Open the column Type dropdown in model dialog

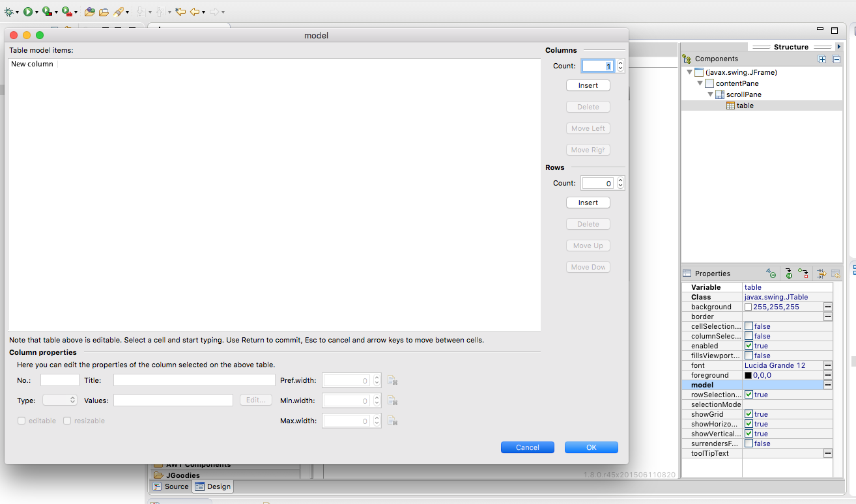pyautogui.click(x=60, y=400)
